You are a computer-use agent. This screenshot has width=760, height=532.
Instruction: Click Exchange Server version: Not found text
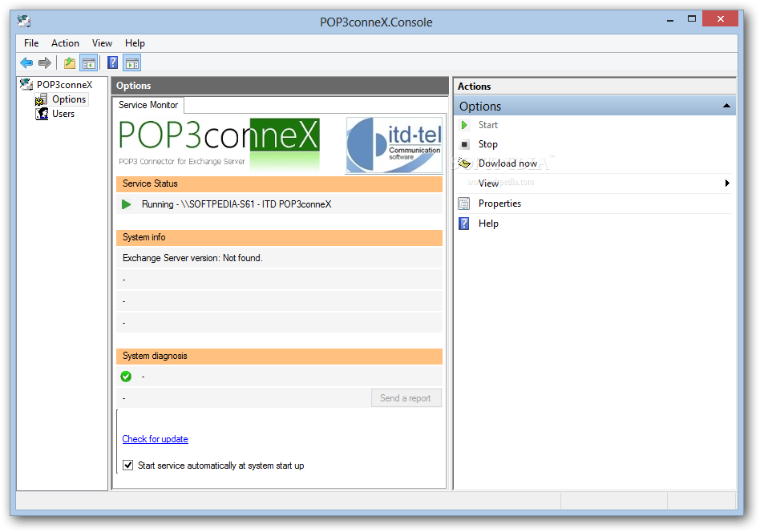pos(192,258)
